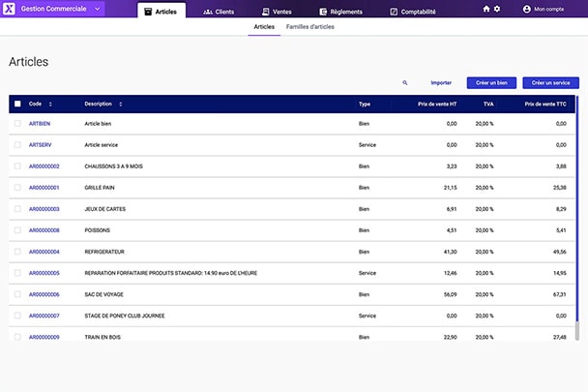Open the AR00000008 article link

pos(44,230)
